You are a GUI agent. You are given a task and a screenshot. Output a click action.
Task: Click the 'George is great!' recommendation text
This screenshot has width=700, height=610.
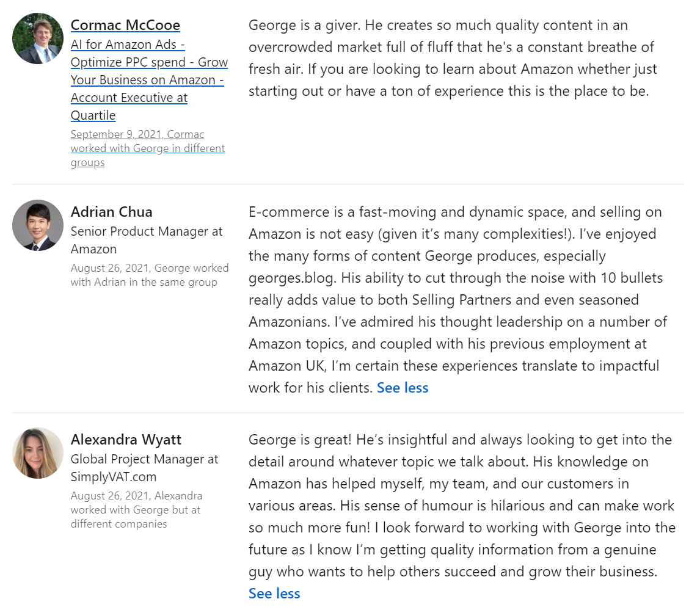coord(294,440)
